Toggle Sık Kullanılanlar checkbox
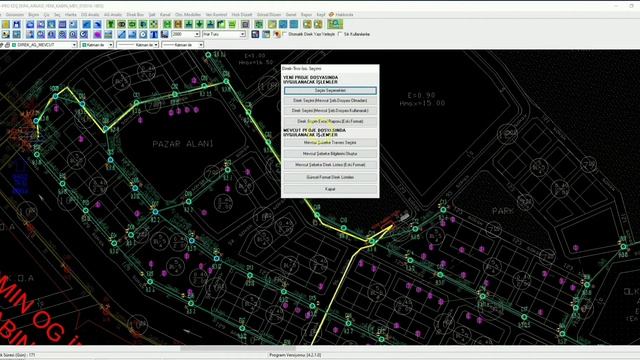 [x=340, y=34]
